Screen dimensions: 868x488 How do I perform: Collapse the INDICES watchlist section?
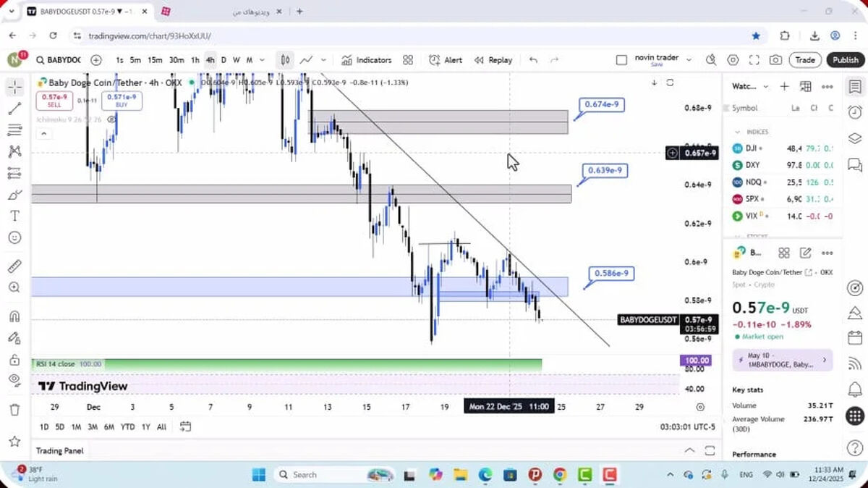pyautogui.click(x=738, y=132)
